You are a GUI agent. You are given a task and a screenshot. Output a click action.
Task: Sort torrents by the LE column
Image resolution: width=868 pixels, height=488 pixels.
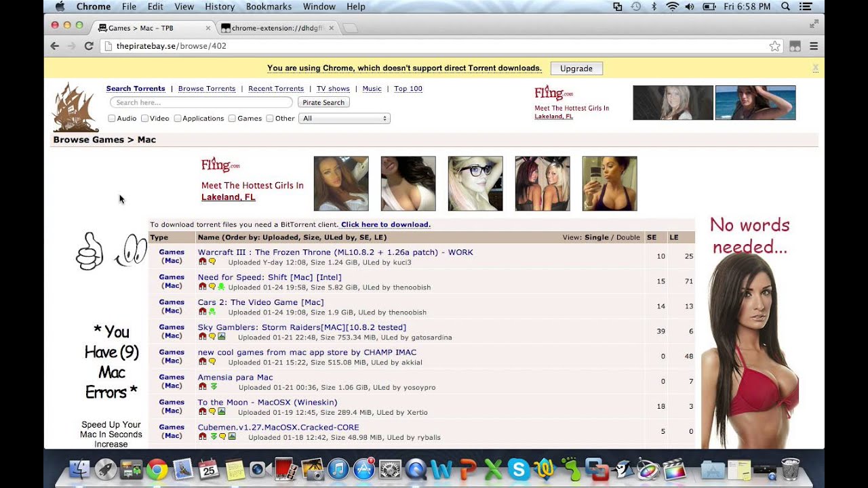[674, 237]
